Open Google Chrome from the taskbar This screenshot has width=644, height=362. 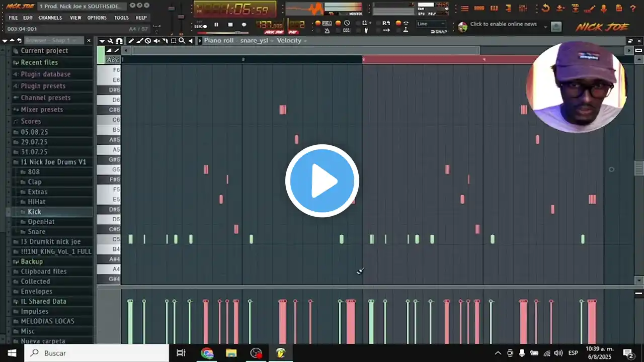pyautogui.click(x=207, y=353)
